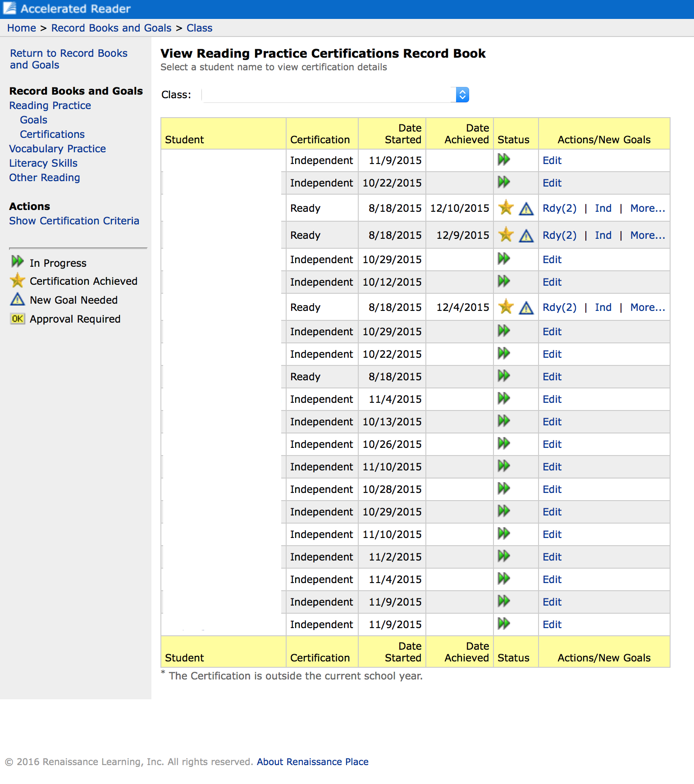
Task: Open Other Reading in the sidebar
Action: [45, 178]
